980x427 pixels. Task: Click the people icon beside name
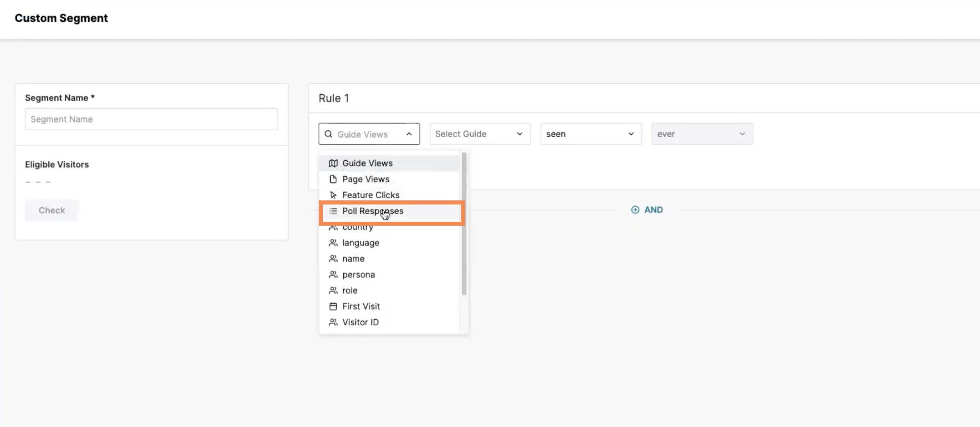pyautogui.click(x=333, y=259)
